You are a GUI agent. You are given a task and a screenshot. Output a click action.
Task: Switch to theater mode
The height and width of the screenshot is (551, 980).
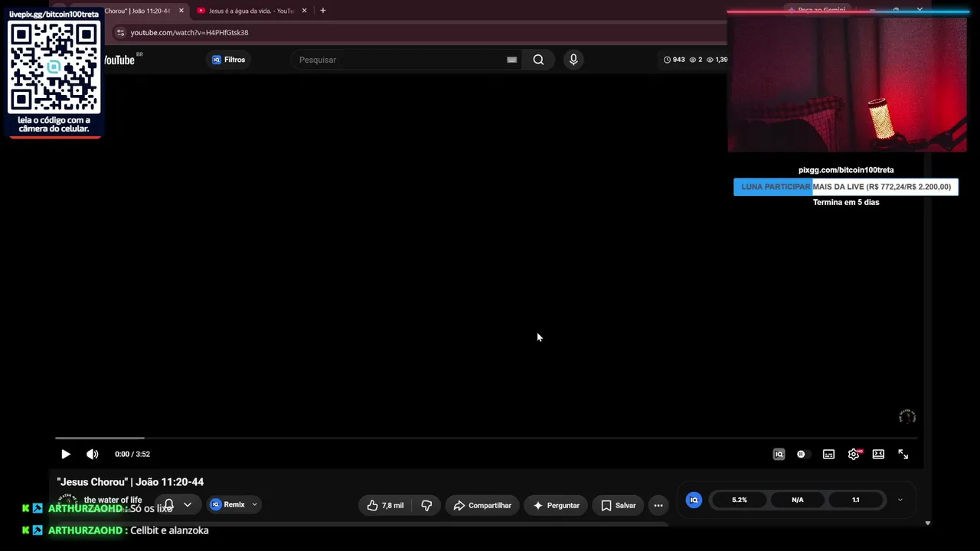point(878,454)
